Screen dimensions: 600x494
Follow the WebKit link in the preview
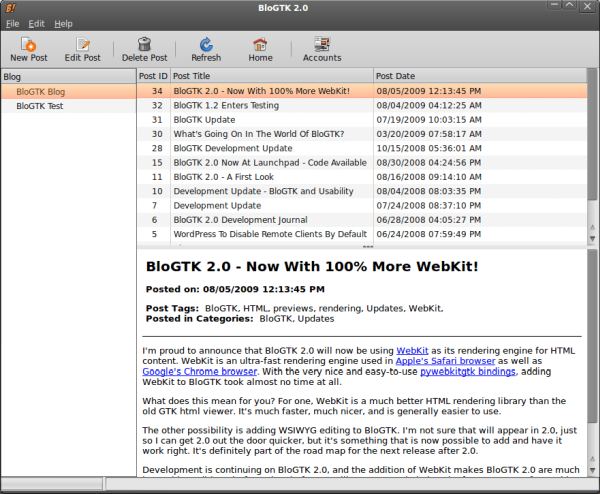tap(412, 351)
